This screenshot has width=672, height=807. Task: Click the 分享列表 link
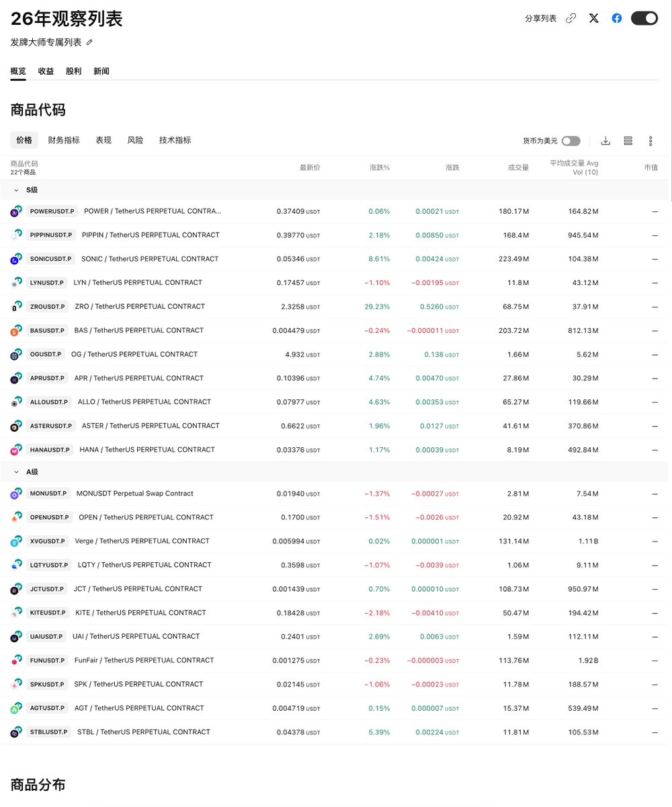pyautogui.click(x=541, y=18)
